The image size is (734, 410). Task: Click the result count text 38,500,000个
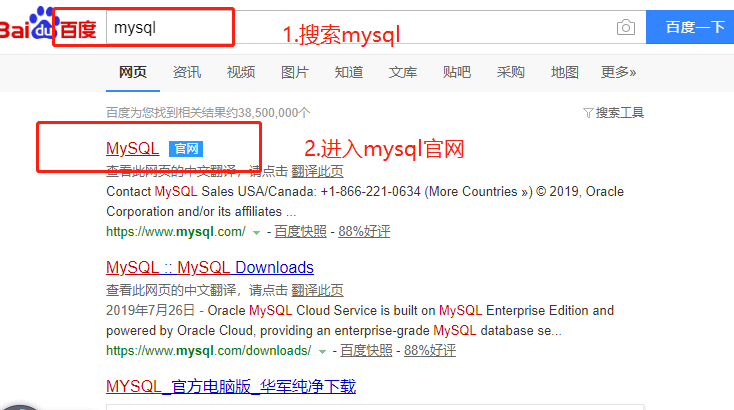tap(274, 113)
